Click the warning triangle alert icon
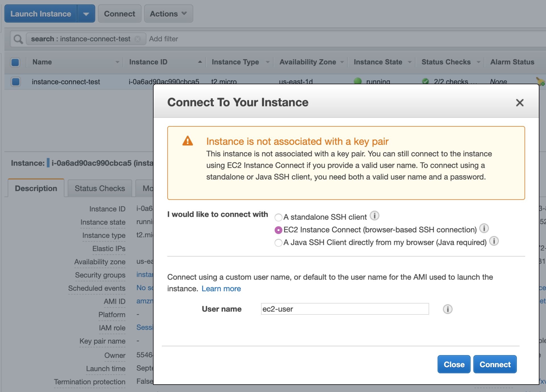The width and height of the screenshot is (546, 392). coord(187,141)
